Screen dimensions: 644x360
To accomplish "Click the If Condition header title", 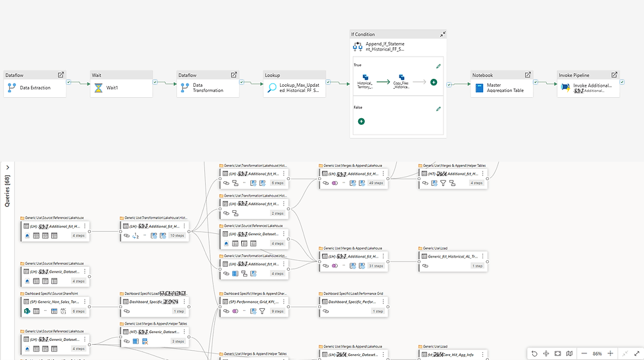I will click(x=363, y=34).
